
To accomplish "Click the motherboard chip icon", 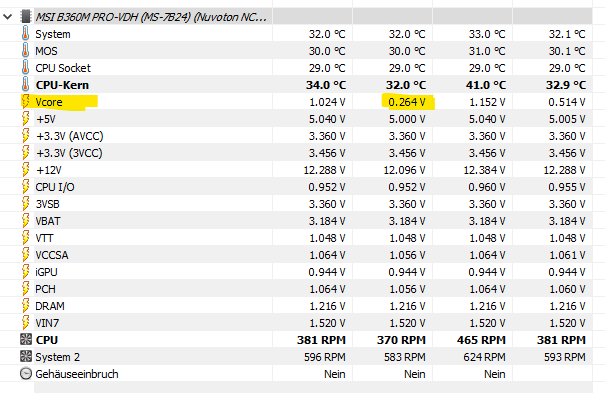I will point(25,17).
